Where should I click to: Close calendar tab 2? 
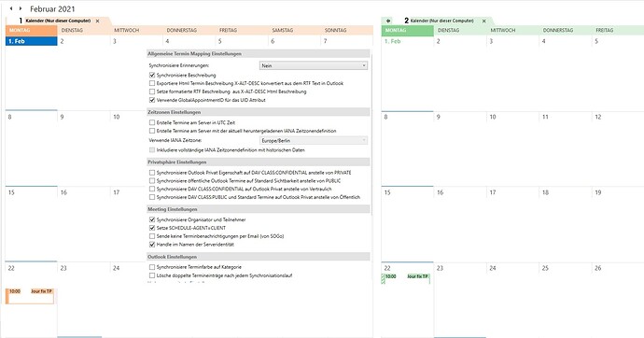click(x=483, y=21)
